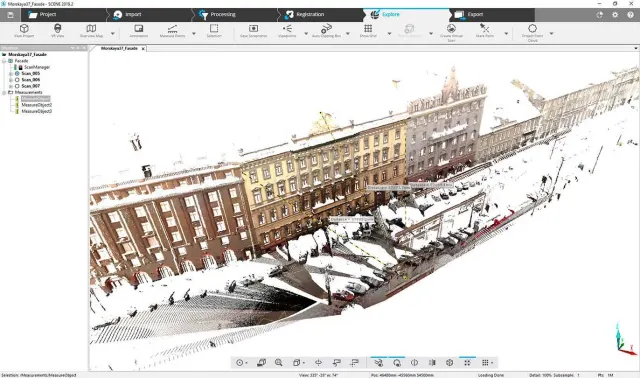The width and height of the screenshot is (640, 378).
Task: Click Create Virtual Scan
Action: point(451,33)
